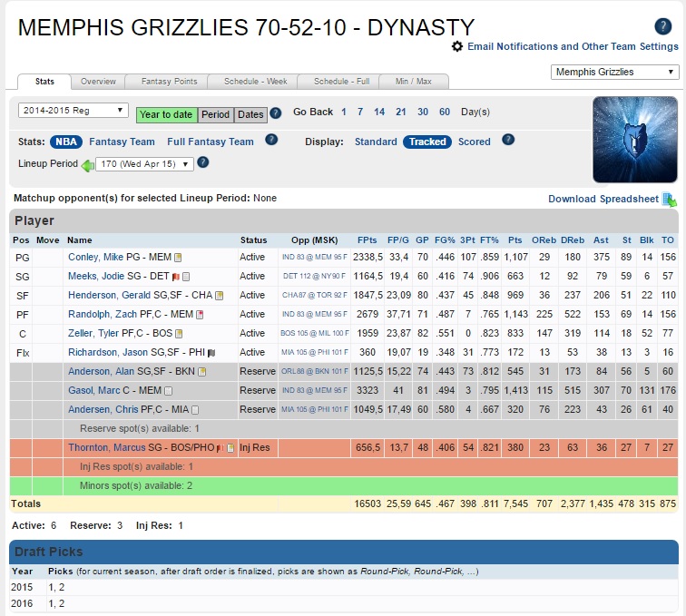686x616 pixels.
Task: Sort table by OReb column
Action: (544, 240)
